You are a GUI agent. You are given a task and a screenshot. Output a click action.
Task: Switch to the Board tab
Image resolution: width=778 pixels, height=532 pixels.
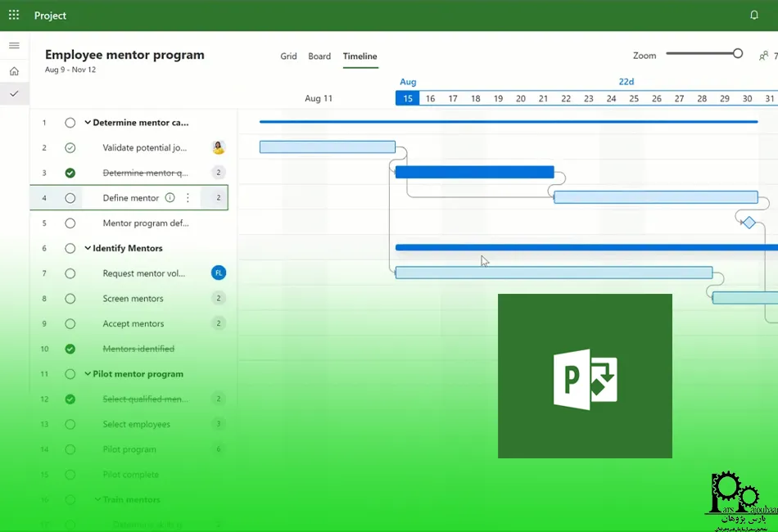319,56
